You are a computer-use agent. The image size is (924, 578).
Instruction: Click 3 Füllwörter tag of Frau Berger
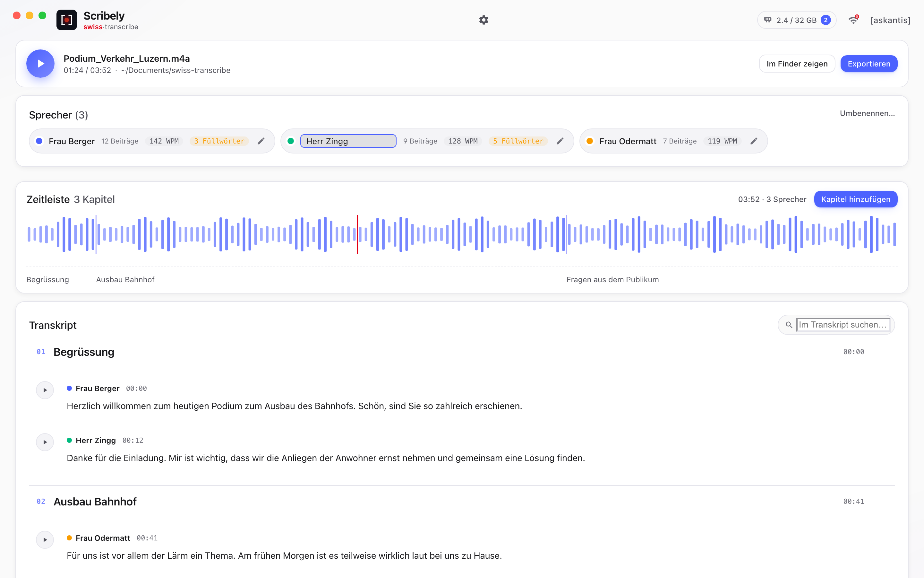(x=219, y=141)
